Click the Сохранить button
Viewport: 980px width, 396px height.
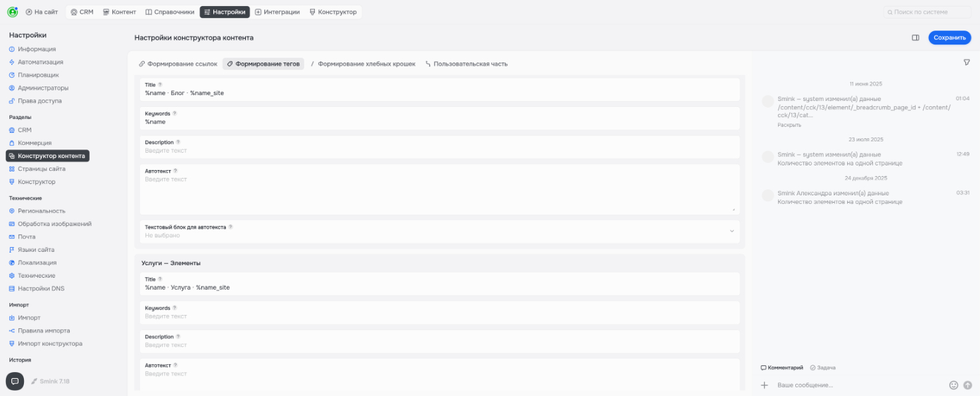(949, 38)
